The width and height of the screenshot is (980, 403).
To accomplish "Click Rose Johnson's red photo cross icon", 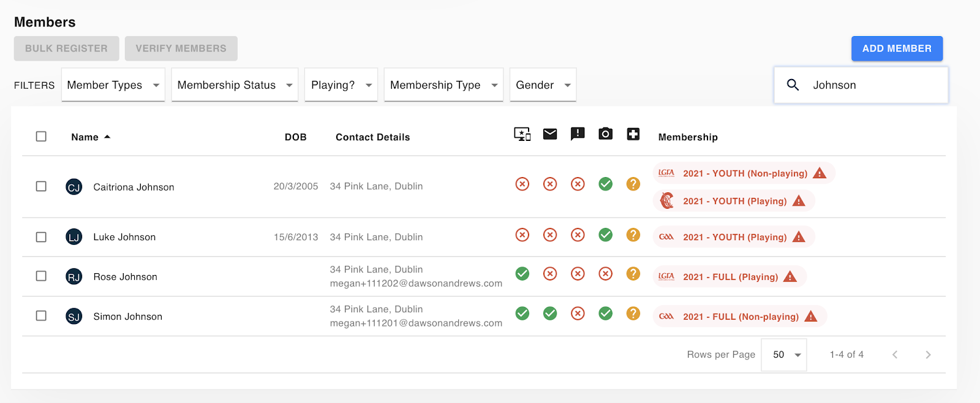I will (x=606, y=274).
